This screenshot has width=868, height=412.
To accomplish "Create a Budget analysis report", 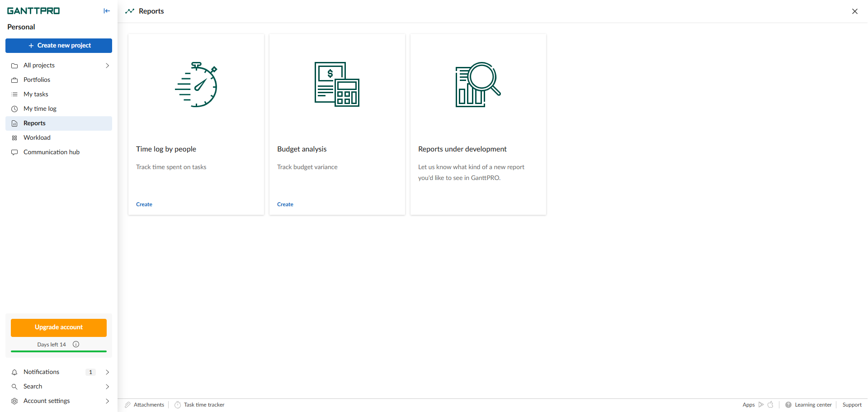I will point(285,204).
